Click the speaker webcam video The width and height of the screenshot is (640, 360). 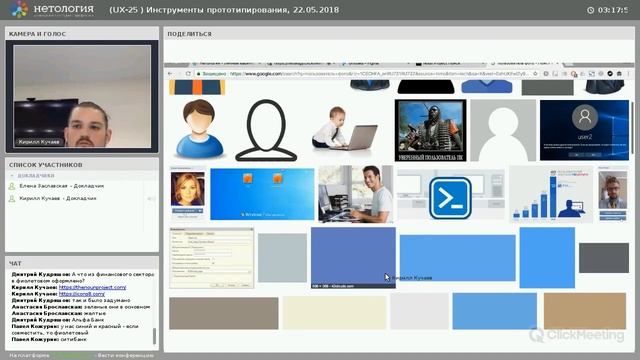click(82, 96)
